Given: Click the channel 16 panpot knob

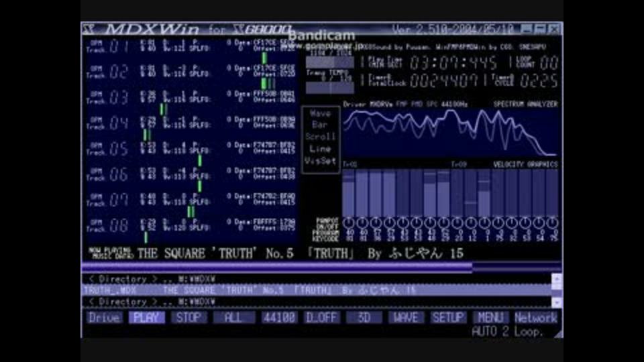Looking at the screenshot, I should click(552, 223).
